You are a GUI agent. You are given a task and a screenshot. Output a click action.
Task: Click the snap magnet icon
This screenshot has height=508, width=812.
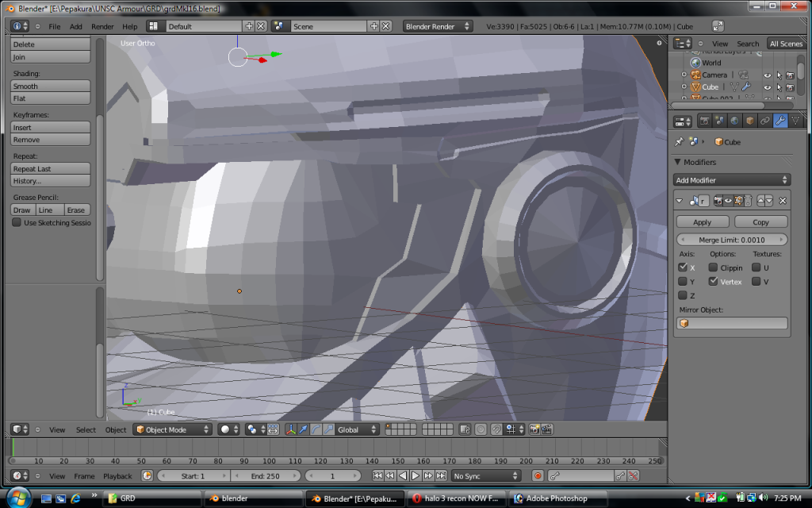pos(496,429)
